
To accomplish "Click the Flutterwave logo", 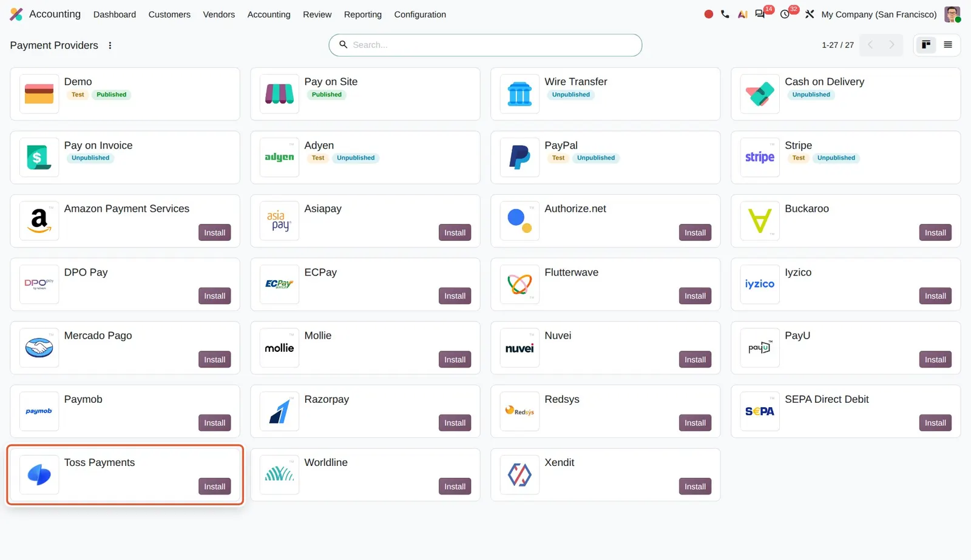I will (x=519, y=284).
